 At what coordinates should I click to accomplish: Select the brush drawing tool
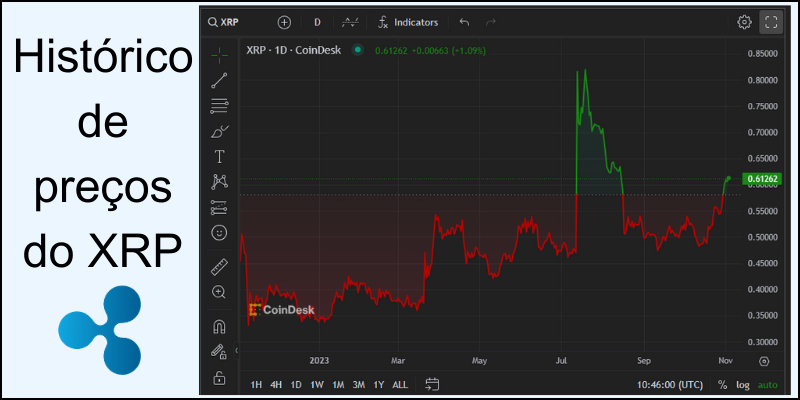point(219,132)
